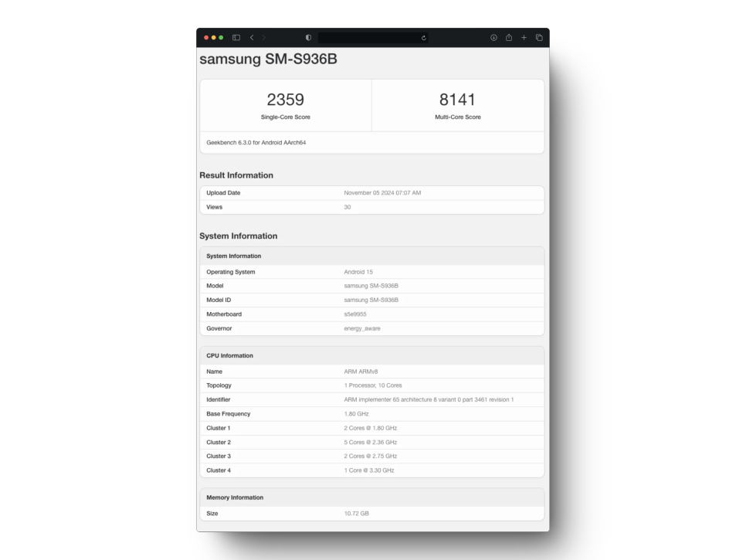
Task: Select Cluster 3 value 2 Cores @ 2.75 GHz
Action: 371,456
